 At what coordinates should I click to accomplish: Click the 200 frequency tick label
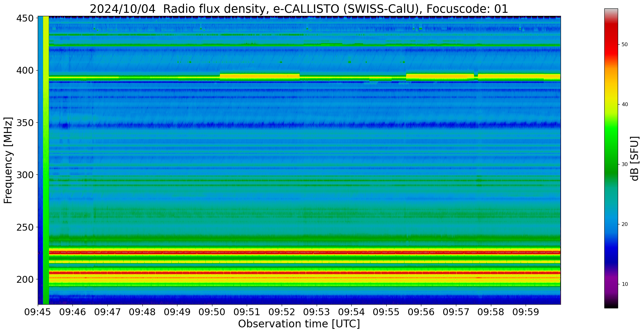(25, 279)
